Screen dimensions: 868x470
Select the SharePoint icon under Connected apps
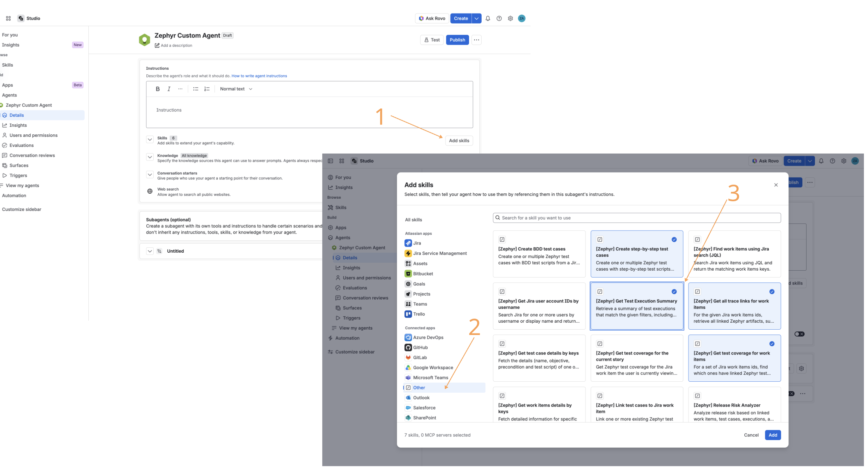click(x=408, y=418)
